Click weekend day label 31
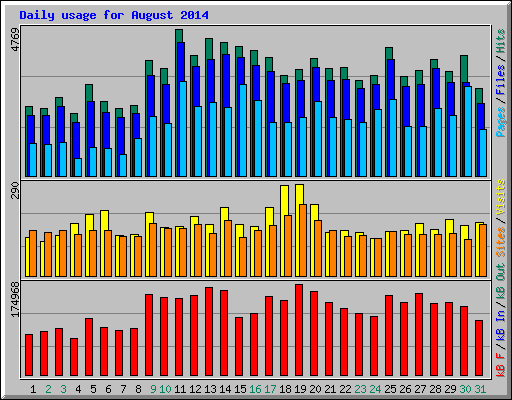This screenshot has width=512, height=400. click(480, 389)
